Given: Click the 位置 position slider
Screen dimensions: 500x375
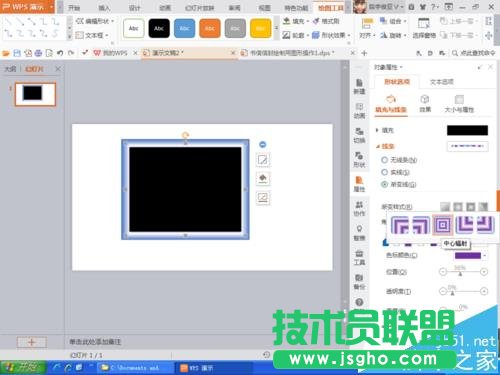Looking at the screenshot, I should pyautogui.click(x=463, y=272).
